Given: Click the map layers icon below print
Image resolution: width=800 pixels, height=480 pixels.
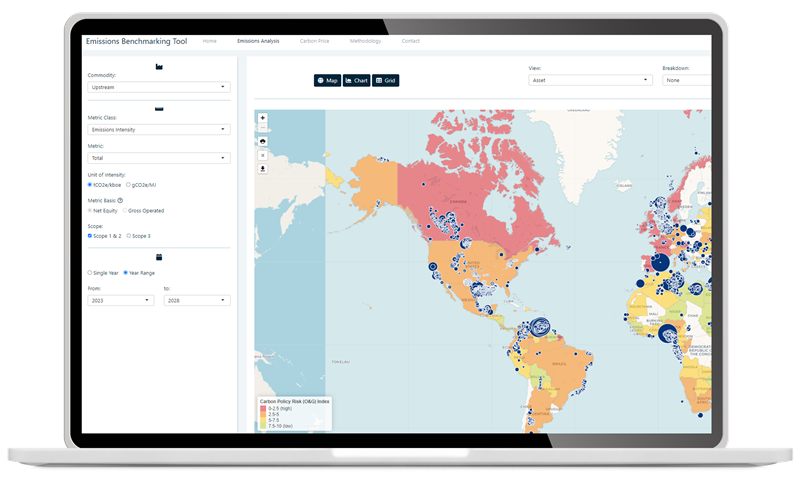Looking at the screenshot, I should (x=262, y=155).
